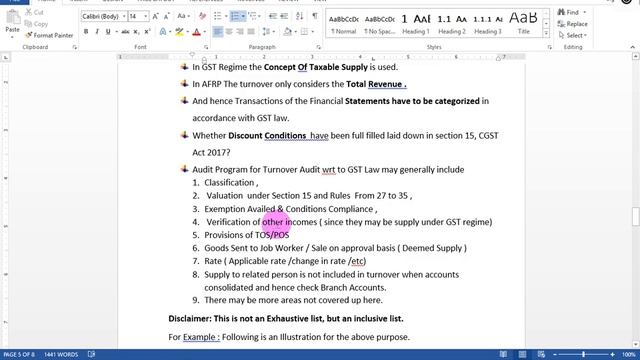Open the Paragraph dialog launcher
Screen dimensions: 640x360
(318, 47)
